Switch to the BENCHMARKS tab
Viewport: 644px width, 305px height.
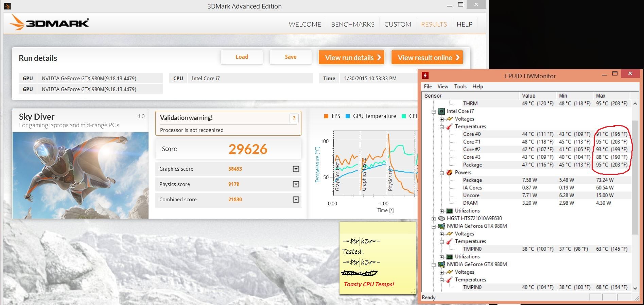click(x=353, y=24)
